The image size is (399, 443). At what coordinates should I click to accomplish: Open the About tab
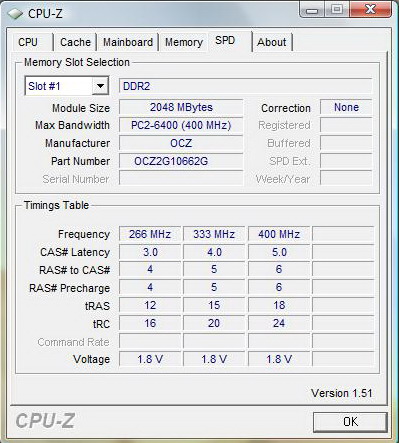272,42
